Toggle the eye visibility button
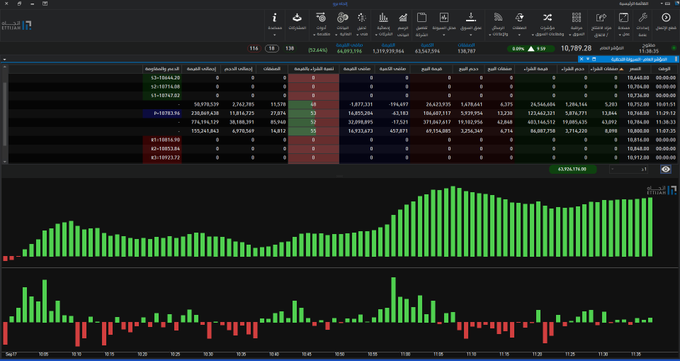 click(x=666, y=169)
